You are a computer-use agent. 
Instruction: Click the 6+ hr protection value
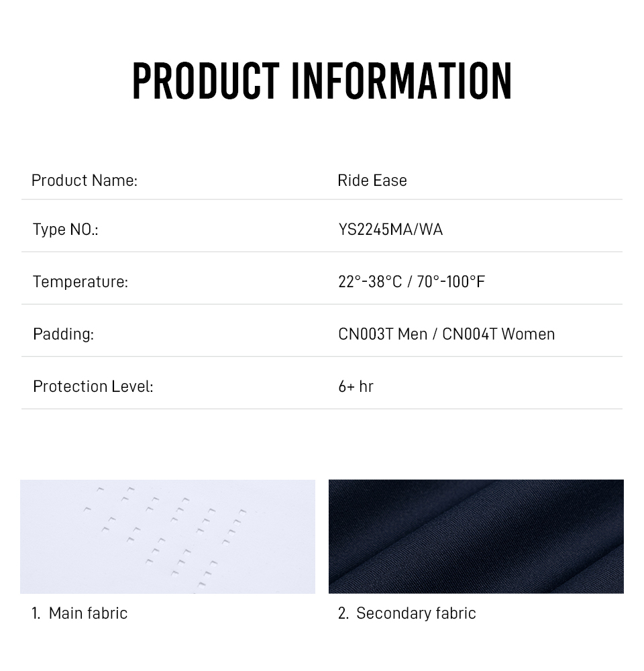[x=356, y=386]
